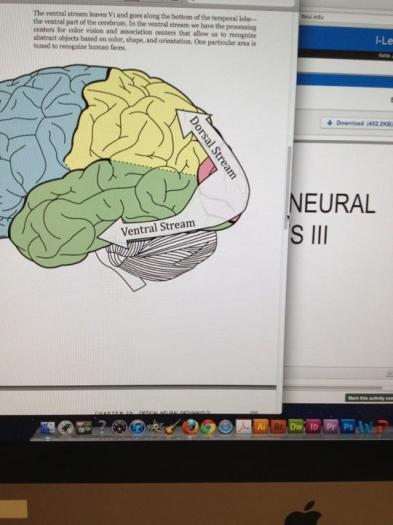Open Adobe Illustrator (Ai) in dock
393x525 pixels.
coord(261,426)
